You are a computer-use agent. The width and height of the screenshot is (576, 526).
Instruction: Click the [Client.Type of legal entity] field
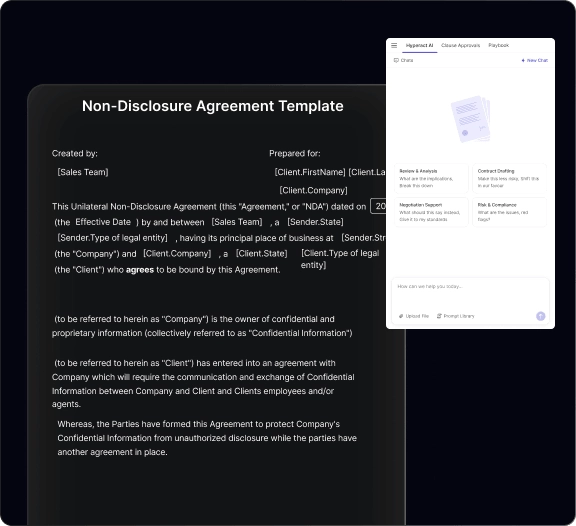tap(340, 259)
